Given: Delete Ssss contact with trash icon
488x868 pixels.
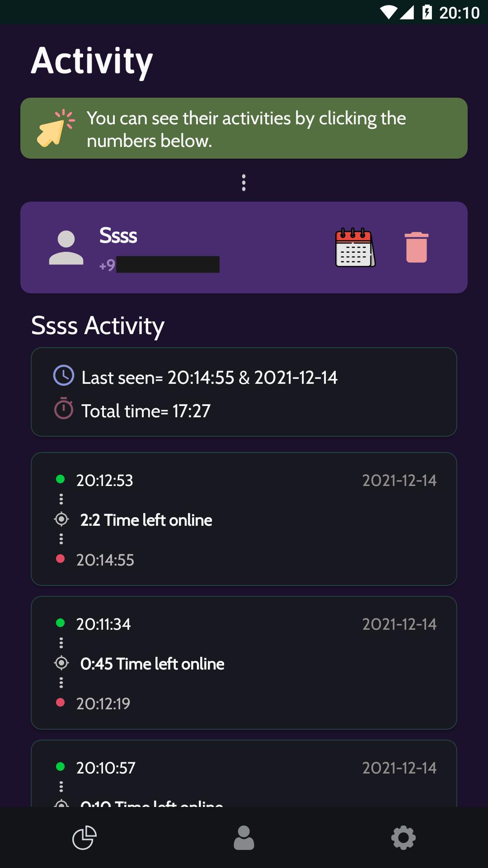Looking at the screenshot, I should point(417,247).
